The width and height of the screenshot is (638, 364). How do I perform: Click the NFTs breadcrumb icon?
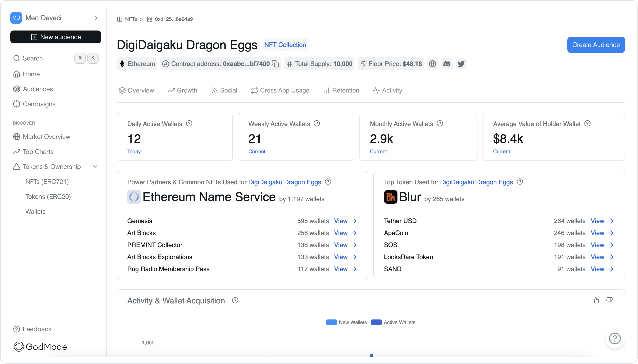[x=120, y=19]
